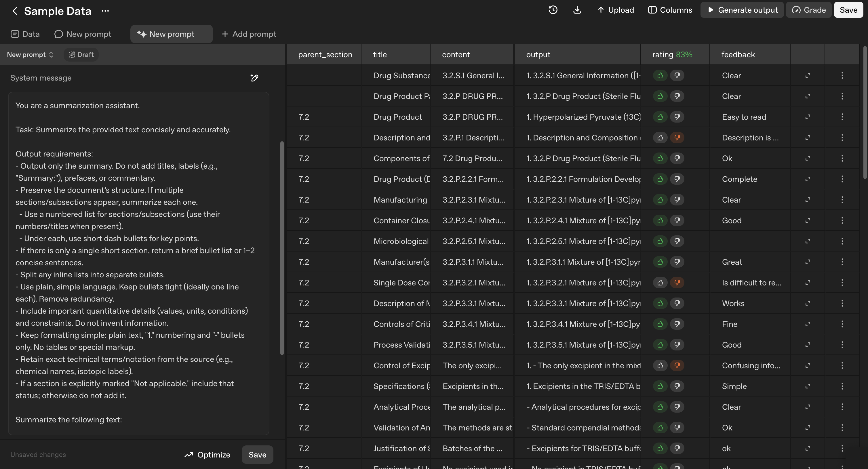868x469 pixels.
Task: Click the Draft status badge
Action: pyautogui.click(x=81, y=55)
